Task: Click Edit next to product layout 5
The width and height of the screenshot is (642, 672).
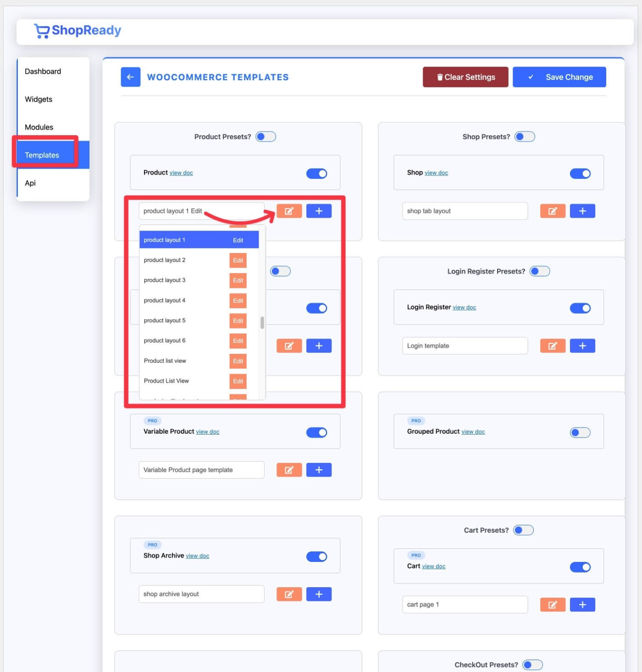Action: pyautogui.click(x=238, y=321)
